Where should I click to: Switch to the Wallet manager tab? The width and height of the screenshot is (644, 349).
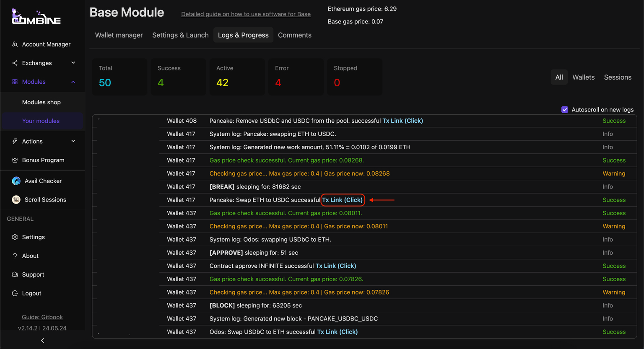coord(119,35)
